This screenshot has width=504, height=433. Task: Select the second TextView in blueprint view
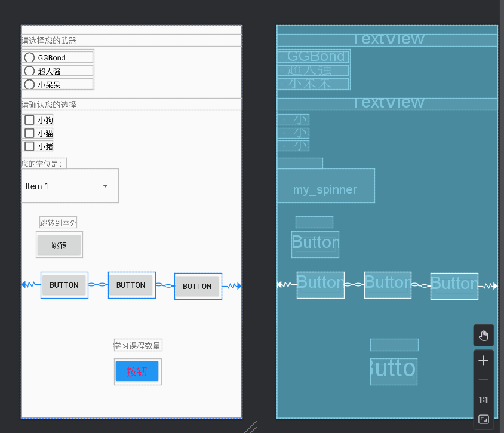point(388,104)
